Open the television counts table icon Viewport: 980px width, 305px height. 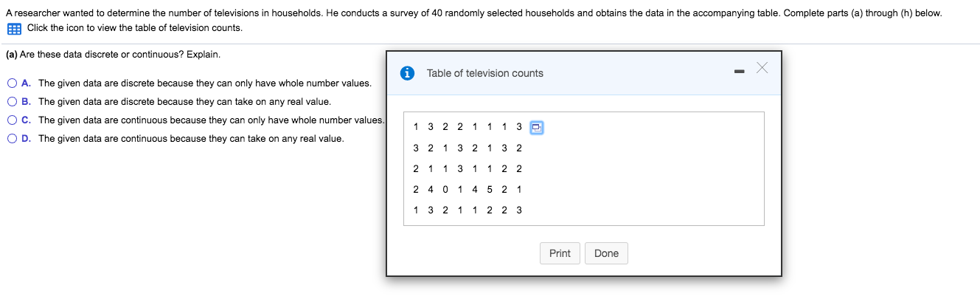click(x=14, y=29)
